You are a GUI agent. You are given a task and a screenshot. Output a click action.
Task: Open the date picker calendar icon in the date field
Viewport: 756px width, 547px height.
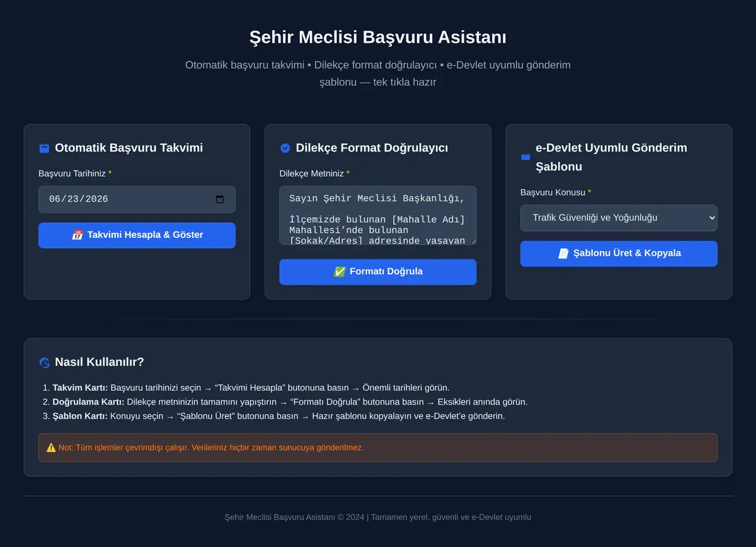220,200
